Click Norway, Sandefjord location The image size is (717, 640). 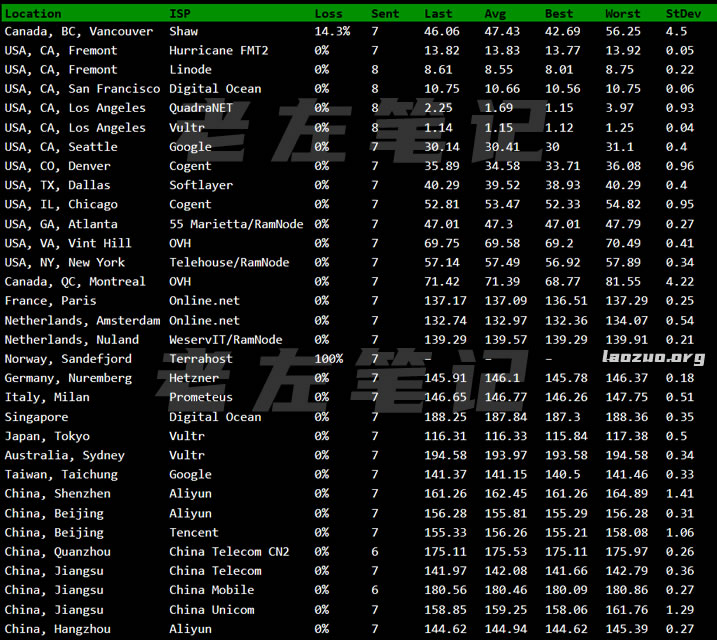pos(68,359)
